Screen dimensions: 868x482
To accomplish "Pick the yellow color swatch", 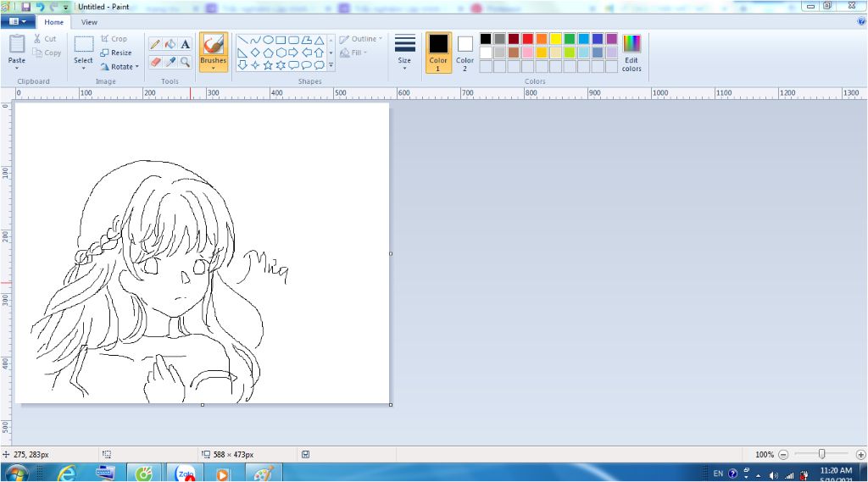I will (556, 39).
